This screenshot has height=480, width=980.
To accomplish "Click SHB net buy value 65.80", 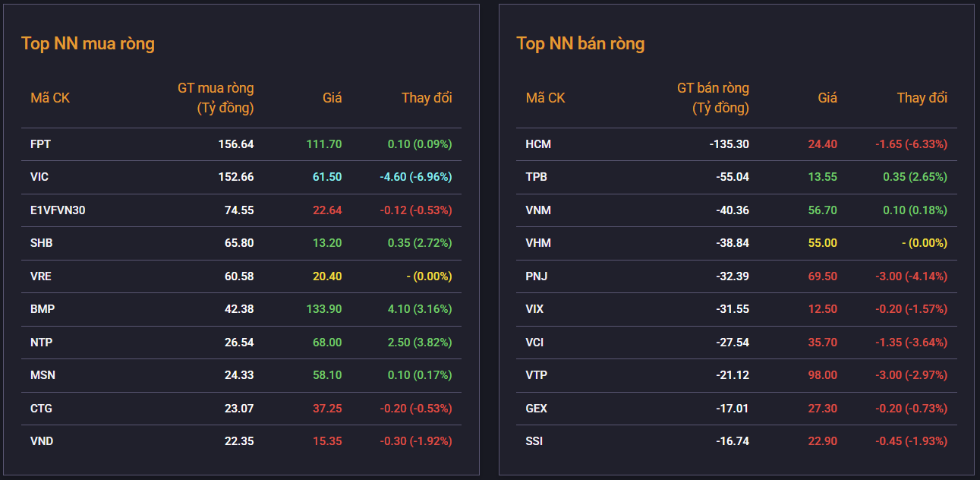I will pyautogui.click(x=239, y=243).
